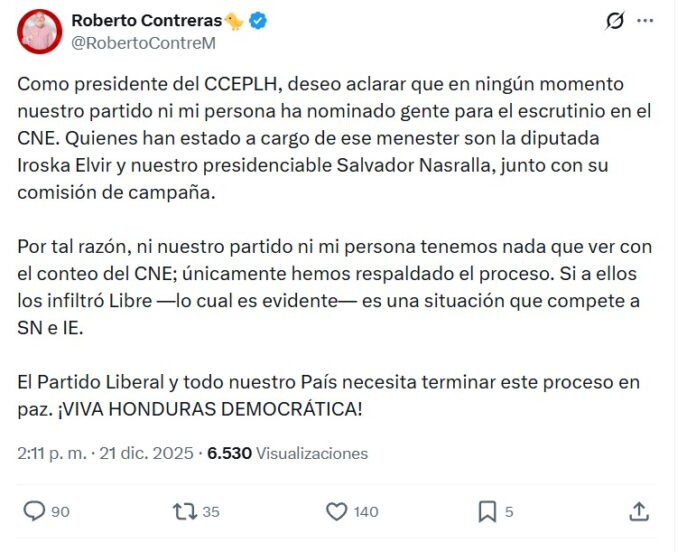The image size is (696, 552).
Task: Toggle the bookmark icon for this post
Action: click(x=487, y=511)
